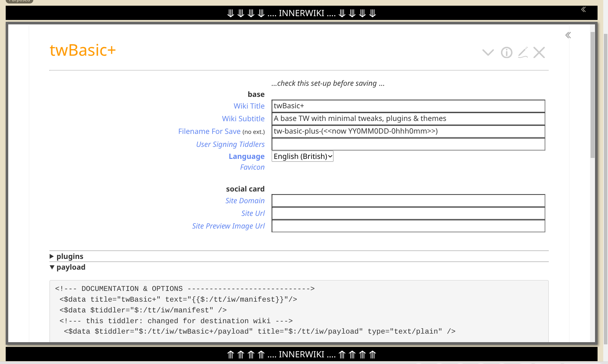This screenshot has height=364, width=608.
Task: Follow the Filename For Save link
Action: coord(209,131)
